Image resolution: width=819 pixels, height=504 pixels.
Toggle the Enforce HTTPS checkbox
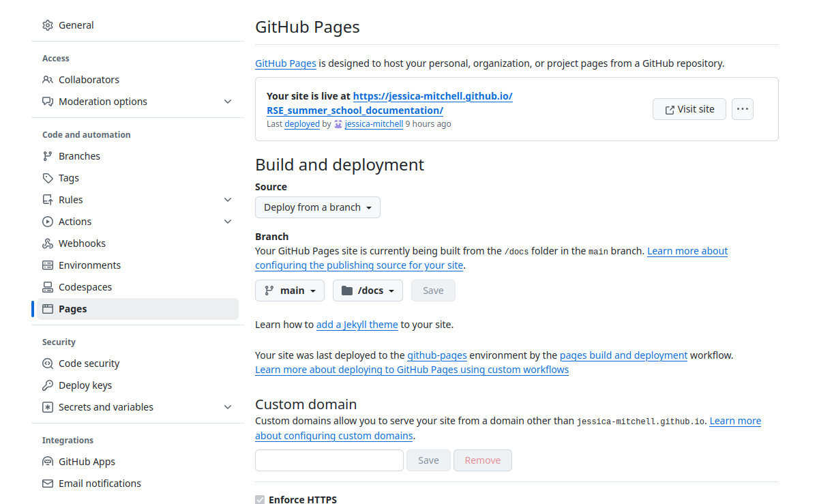pos(260,500)
